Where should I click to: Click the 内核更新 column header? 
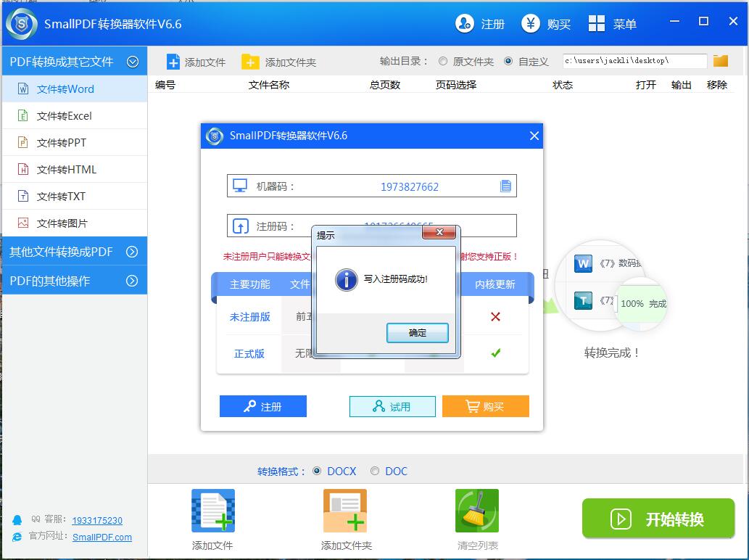point(495,284)
